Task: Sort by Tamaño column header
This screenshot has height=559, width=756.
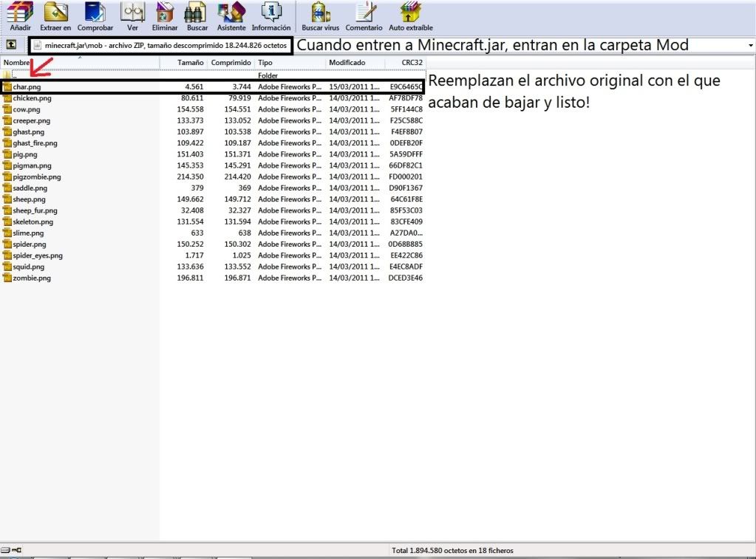Action: 184,63
